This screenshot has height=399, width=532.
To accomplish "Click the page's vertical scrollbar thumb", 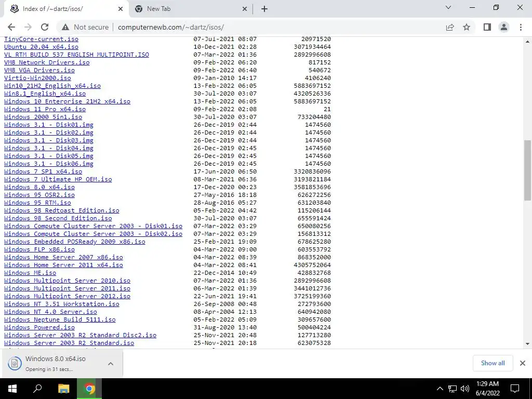I will coord(528,170).
